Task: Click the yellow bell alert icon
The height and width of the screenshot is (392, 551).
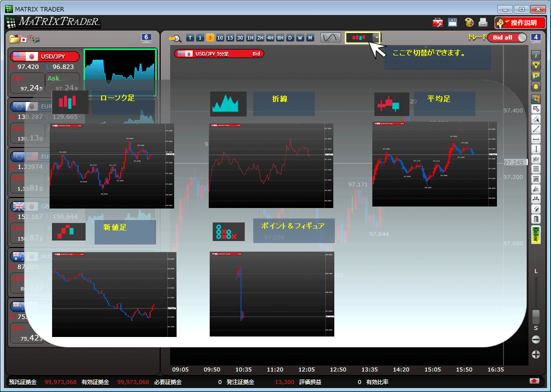Action: coord(536,86)
